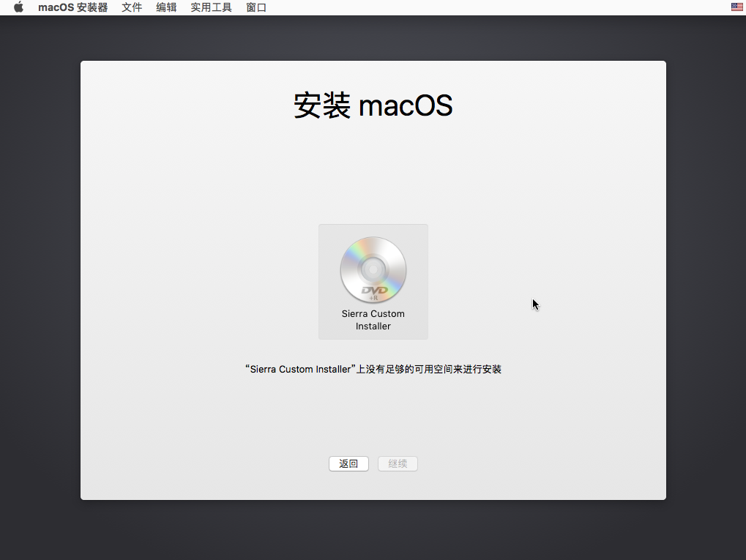The height and width of the screenshot is (560, 746).
Task: Click the insufficient space warning message
Action: (x=373, y=369)
